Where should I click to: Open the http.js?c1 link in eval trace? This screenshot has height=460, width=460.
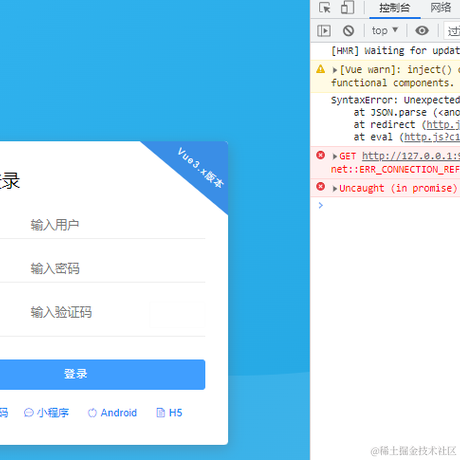[432, 137]
